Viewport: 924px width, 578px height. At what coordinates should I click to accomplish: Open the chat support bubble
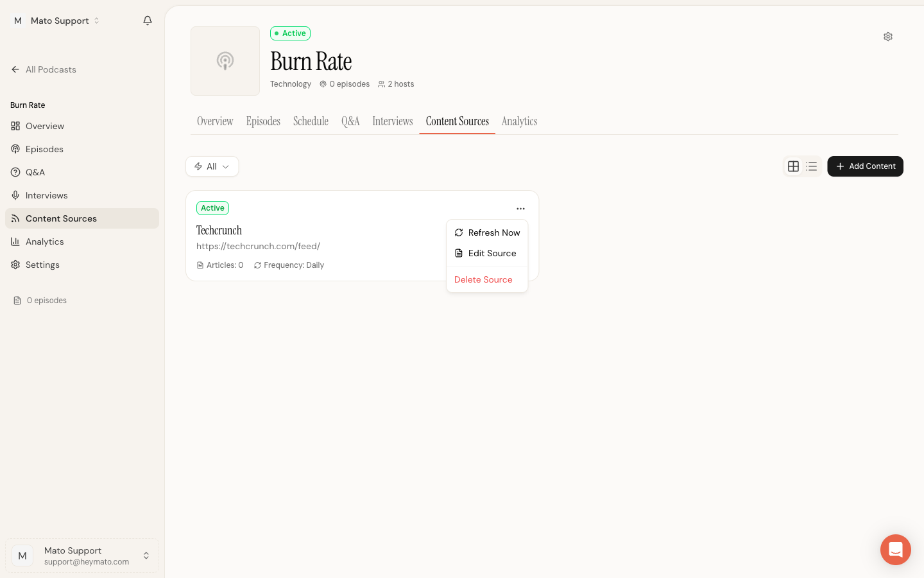click(x=896, y=550)
